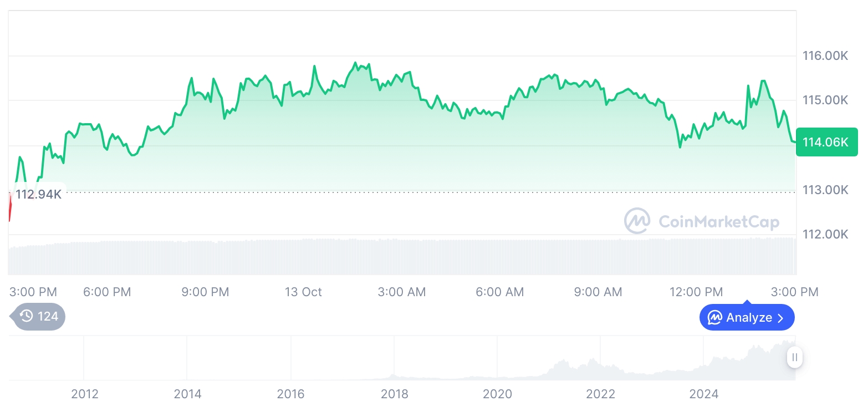This screenshot has width=868, height=406.
Task: Select the 3:00 AM time axis label
Action: 402,292
